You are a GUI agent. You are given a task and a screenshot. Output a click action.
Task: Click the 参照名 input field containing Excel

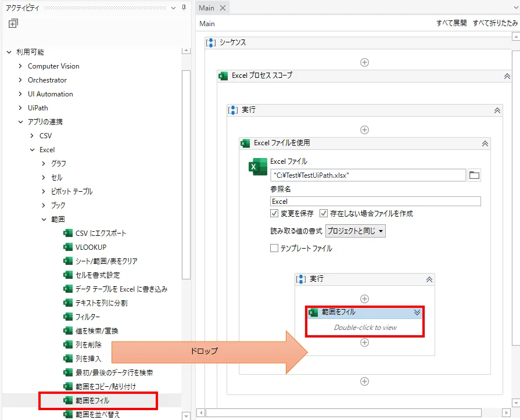(375, 201)
